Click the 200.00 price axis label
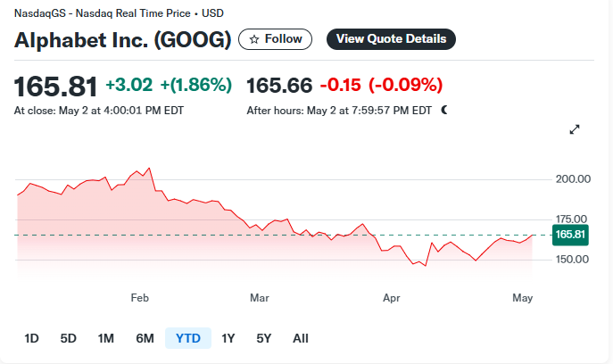This screenshot has height=364, width=613. pos(573,179)
